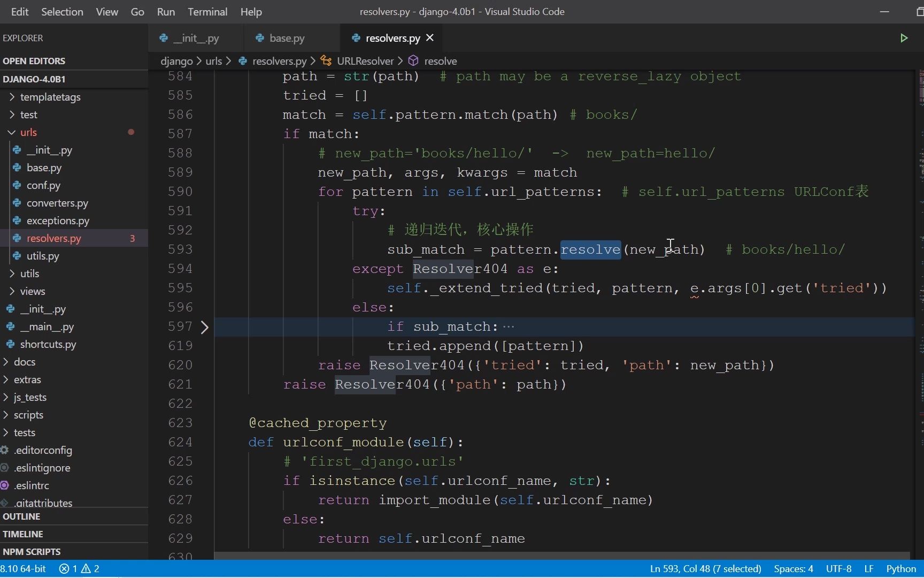The width and height of the screenshot is (924, 578).
Task: Run the current Python file
Action: pyautogui.click(x=904, y=38)
